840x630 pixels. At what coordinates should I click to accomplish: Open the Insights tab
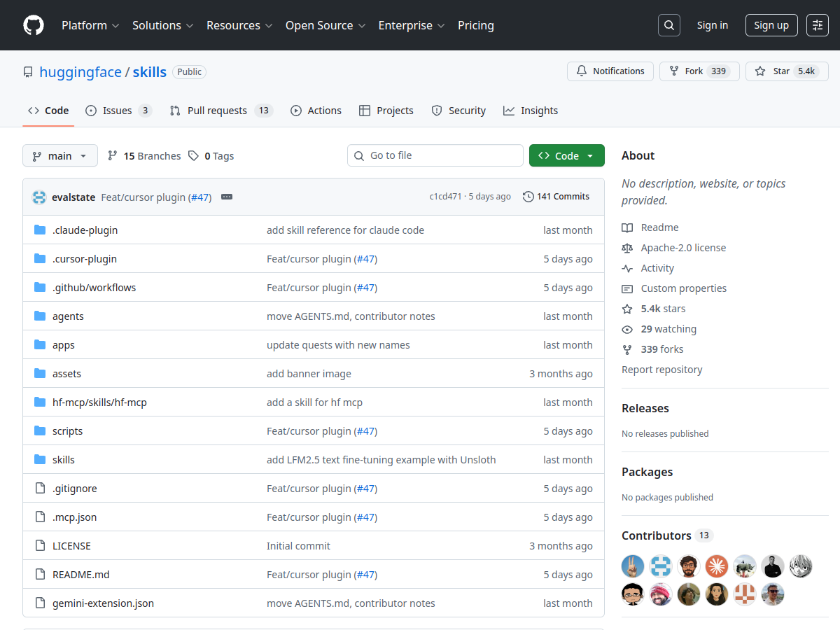[x=531, y=111]
